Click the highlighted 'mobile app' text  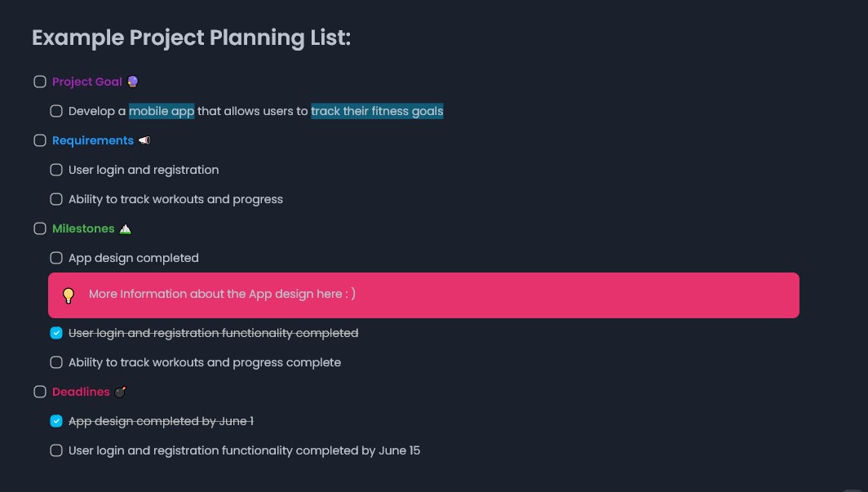point(162,111)
